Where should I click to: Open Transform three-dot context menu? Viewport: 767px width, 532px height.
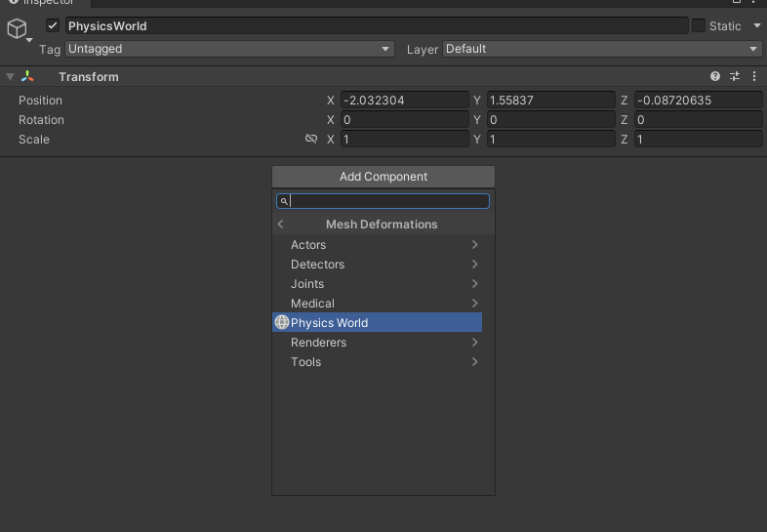754,77
